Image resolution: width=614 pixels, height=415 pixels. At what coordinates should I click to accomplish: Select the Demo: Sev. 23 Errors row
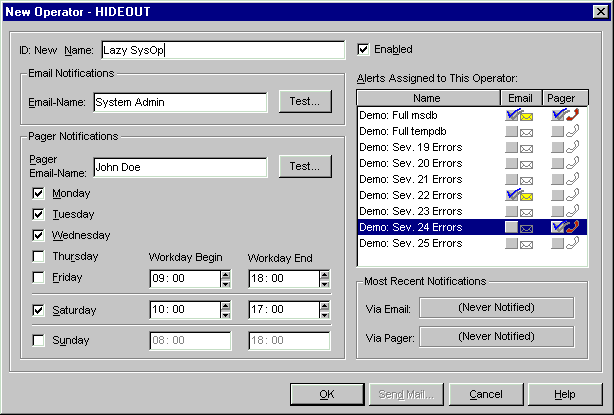click(428, 211)
